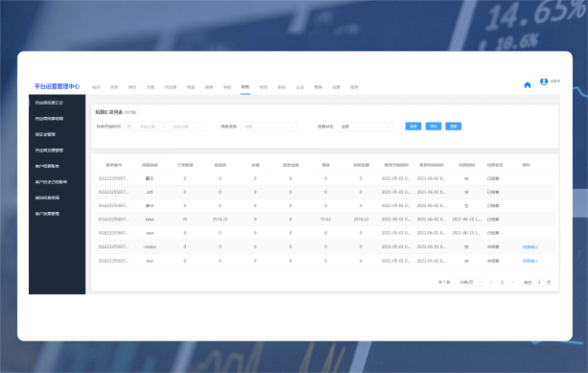Screen dimensions: 588x373
Task: Change the per-page size dropdown in pagination
Action: click(469, 282)
